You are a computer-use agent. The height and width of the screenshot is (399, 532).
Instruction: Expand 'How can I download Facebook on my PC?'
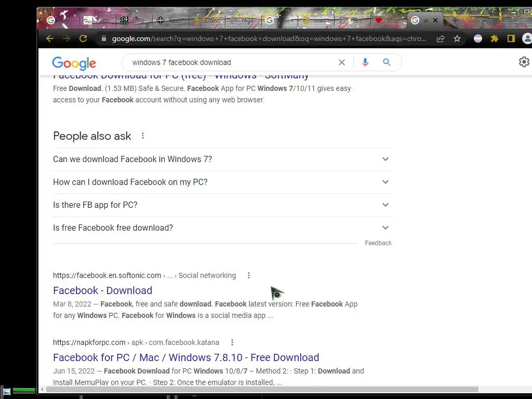[x=222, y=182]
